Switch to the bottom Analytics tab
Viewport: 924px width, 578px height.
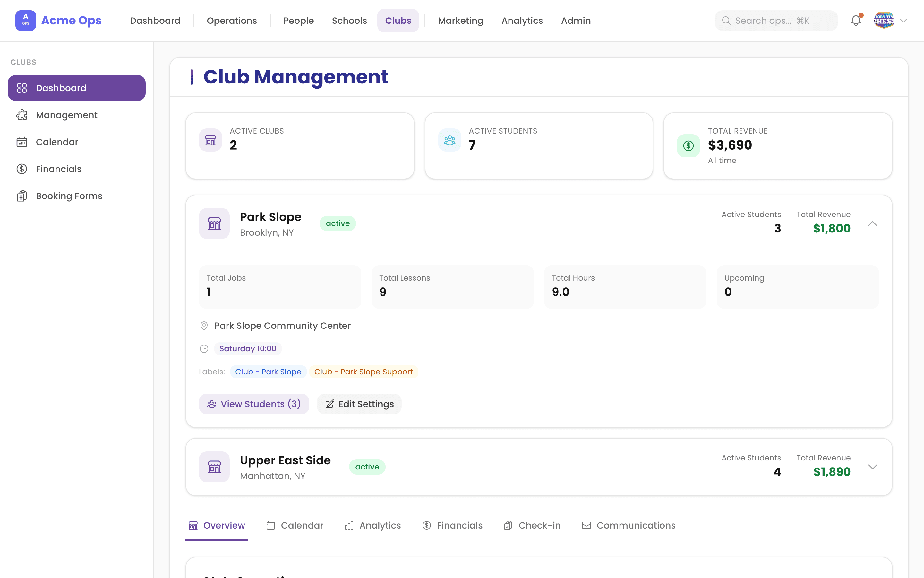(x=373, y=526)
